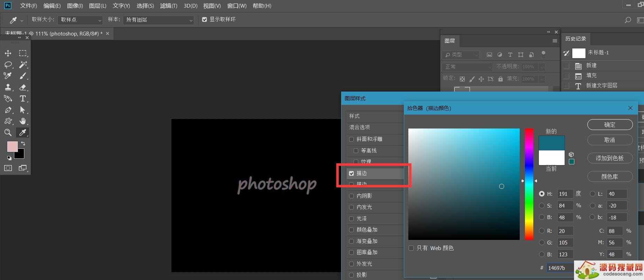Image resolution: width=644 pixels, height=280 pixels.
Task: Swap foreground and background colors
Action: click(x=23, y=143)
